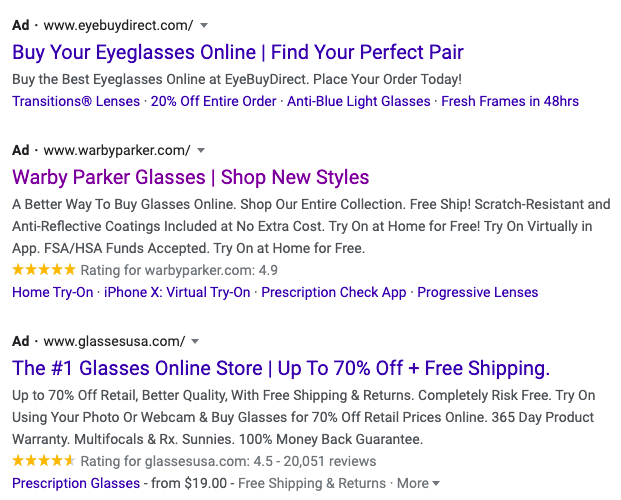Open Buy Your Eyeglasses Online headline
Image resolution: width=621 pixels, height=500 pixels.
238,53
